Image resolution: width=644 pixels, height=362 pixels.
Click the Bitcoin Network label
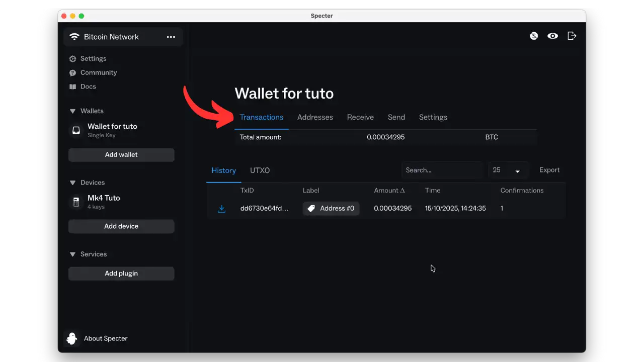(111, 37)
